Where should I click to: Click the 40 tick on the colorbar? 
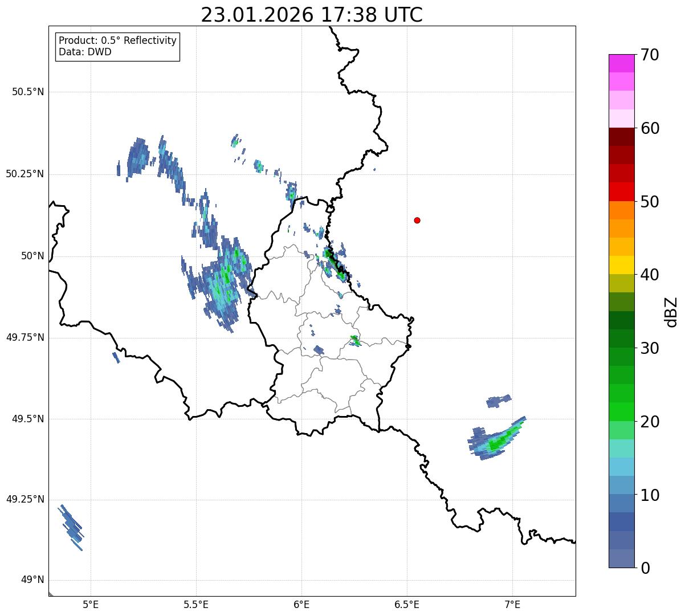(650, 275)
